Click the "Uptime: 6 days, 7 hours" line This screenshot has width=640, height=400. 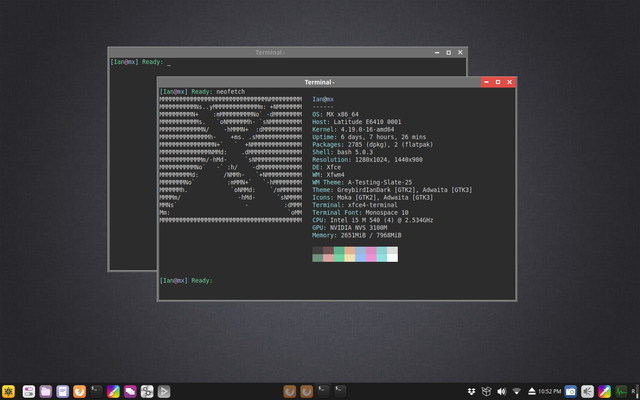pos(369,137)
